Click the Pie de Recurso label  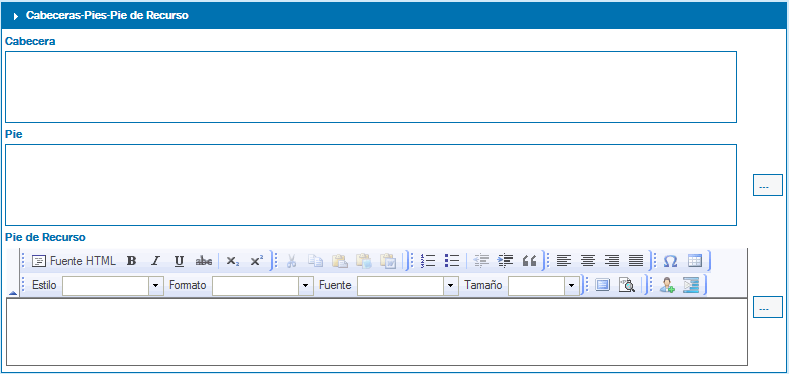coord(45,237)
